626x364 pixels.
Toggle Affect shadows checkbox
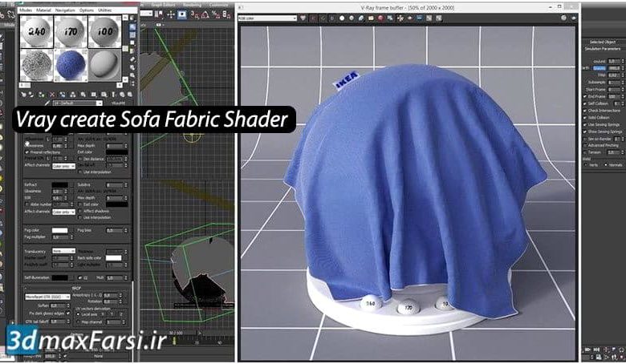[x=80, y=211]
